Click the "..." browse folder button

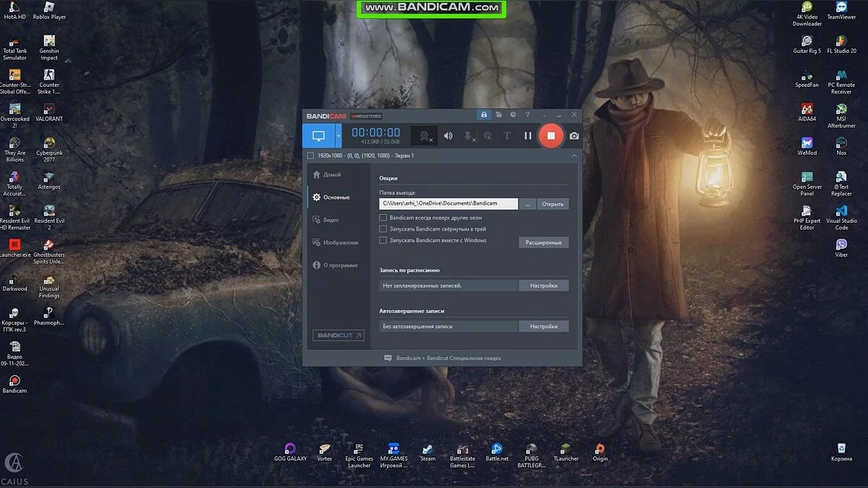tap(528, 205)
